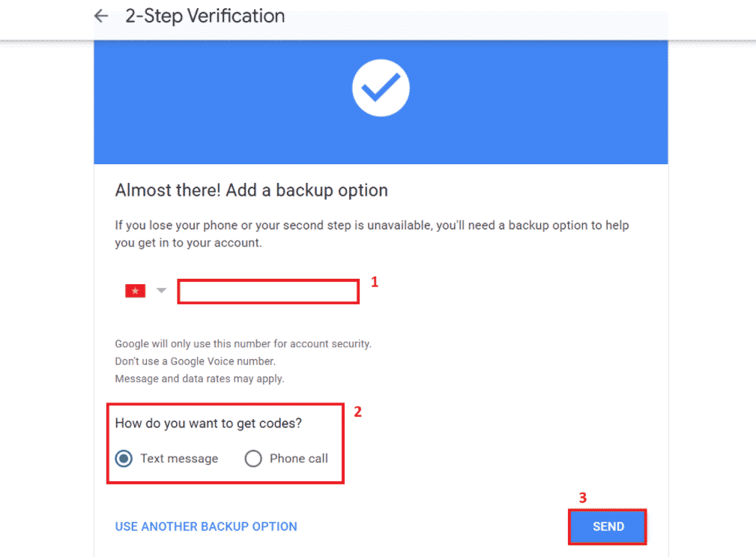
Task: Click the country picker chevron
Action: coord(161,292)
